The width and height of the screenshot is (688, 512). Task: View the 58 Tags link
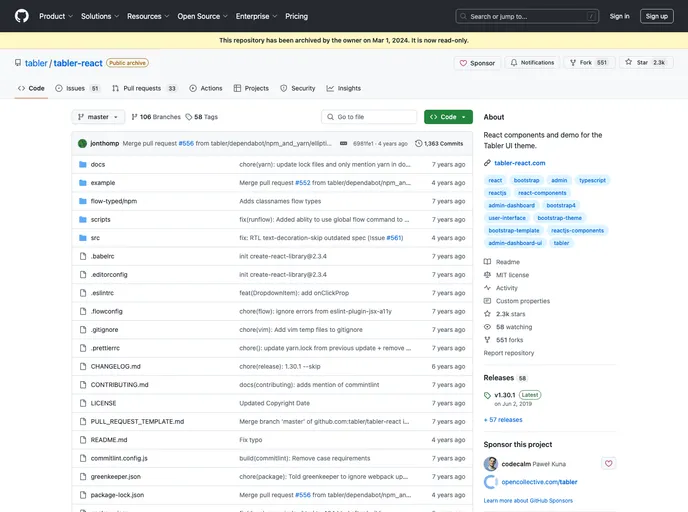click(201, 117)
